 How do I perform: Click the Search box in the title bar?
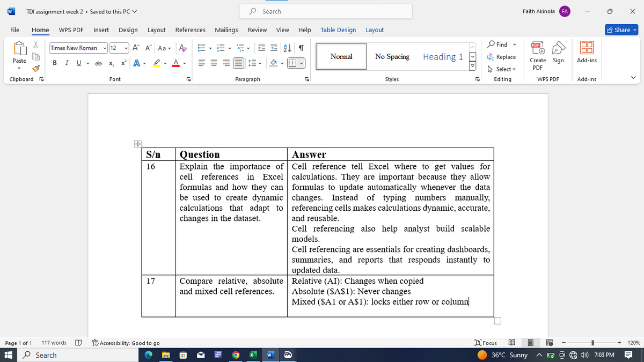pos(326,11)
